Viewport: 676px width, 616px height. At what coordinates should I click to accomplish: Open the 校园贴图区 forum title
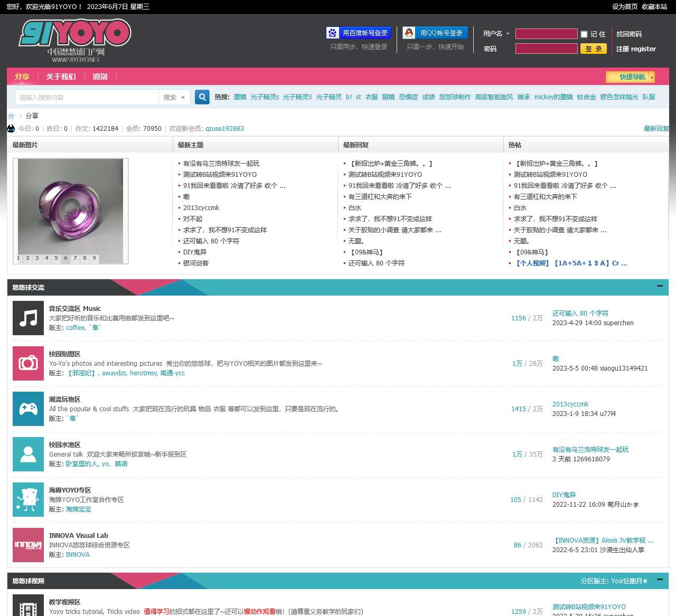pos(65,354)
